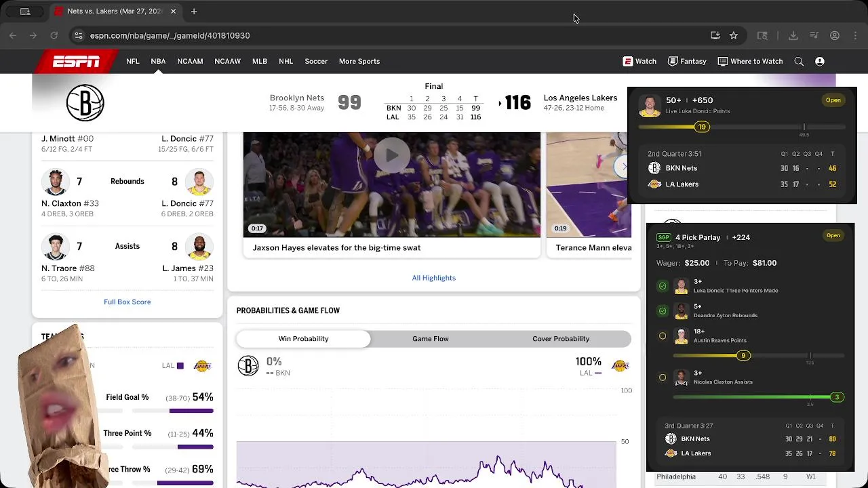Click the Lakers logo in win probability
The image size is (868, 488).
620,365
